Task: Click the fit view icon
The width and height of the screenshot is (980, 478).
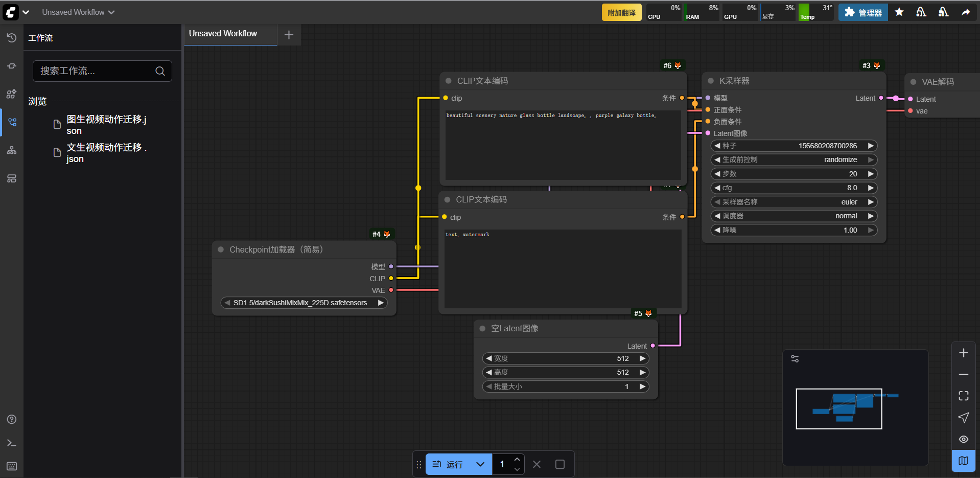Action: (963, 396)
